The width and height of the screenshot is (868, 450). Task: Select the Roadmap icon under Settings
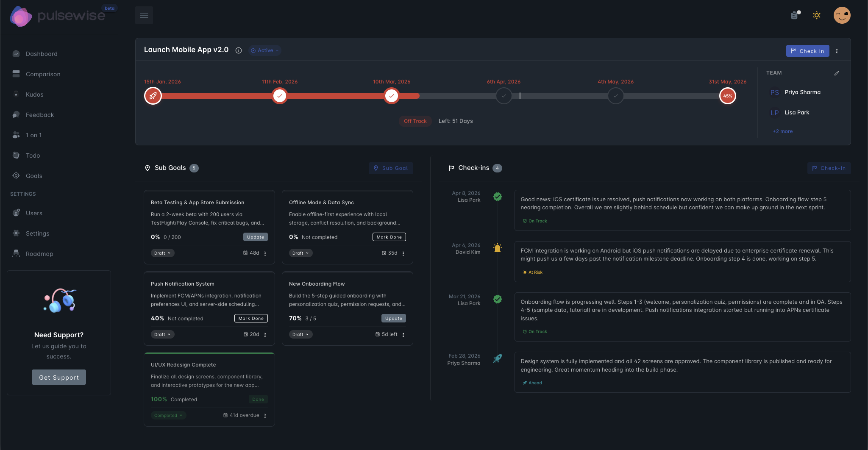click(x=16, y=253)
